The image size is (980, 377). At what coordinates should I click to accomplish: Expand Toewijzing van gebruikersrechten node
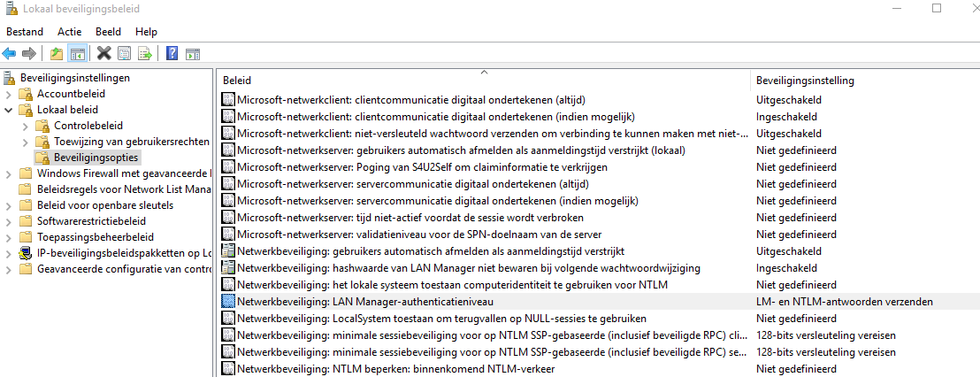pos(25,142)
